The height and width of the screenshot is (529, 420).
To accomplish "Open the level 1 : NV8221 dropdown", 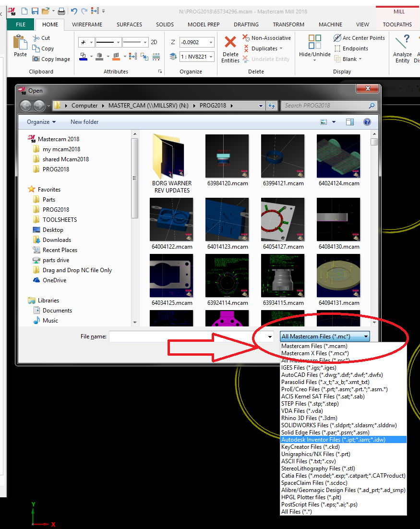I will (x=211, y=57).
